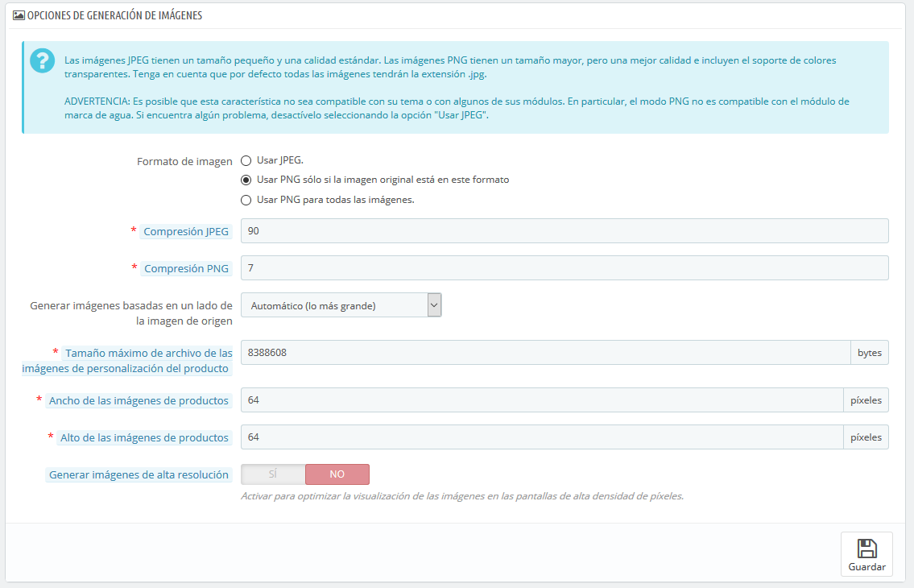This screenshot has width=914, height=588.
Task: Click the Ancho de las imágenes de productos label
Action: pos(139,401)
